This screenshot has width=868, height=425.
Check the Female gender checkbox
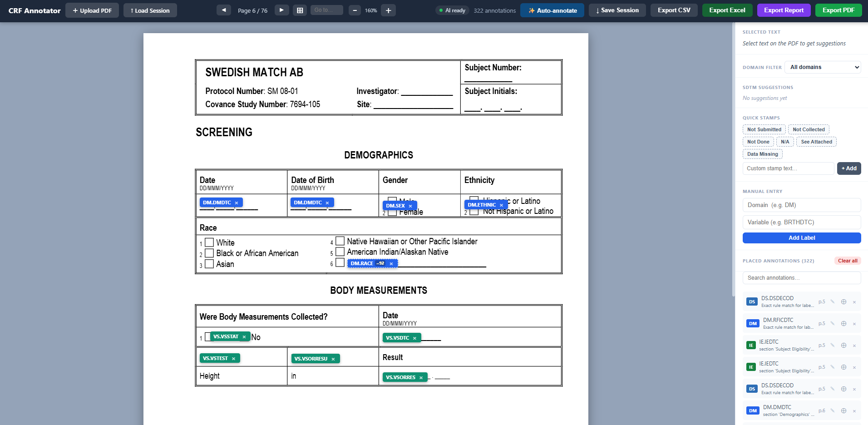point(393,212)
